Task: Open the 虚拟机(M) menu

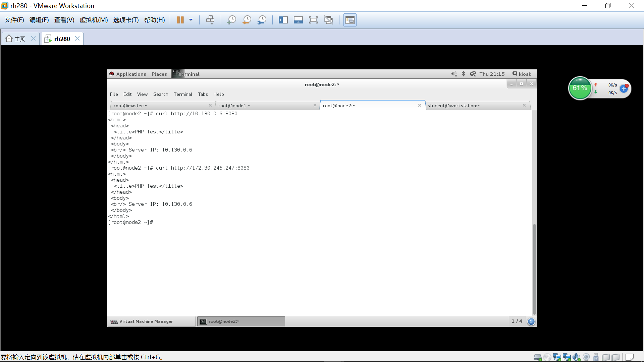Action: [x=94, y=20]
